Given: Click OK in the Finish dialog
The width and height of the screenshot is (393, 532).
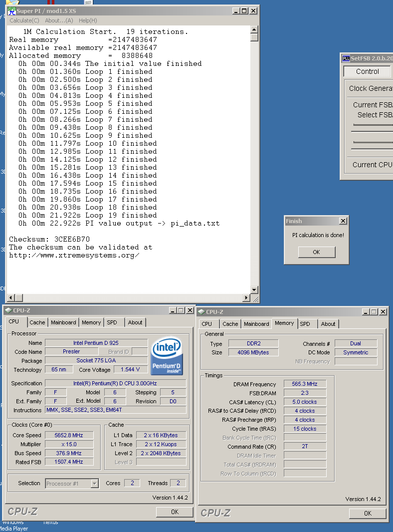Looking at the screenshot, I should [316, 252].
